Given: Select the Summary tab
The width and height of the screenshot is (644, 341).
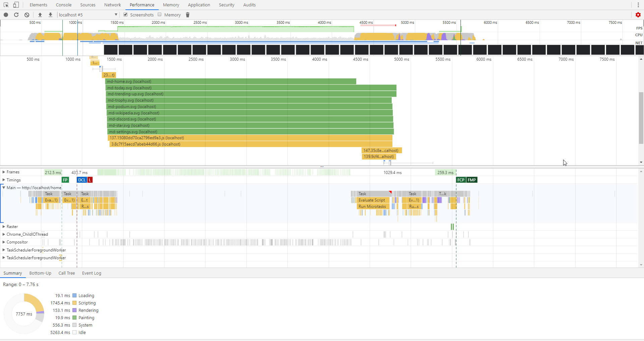Looking at the screenshot, I should pos(13,273).
